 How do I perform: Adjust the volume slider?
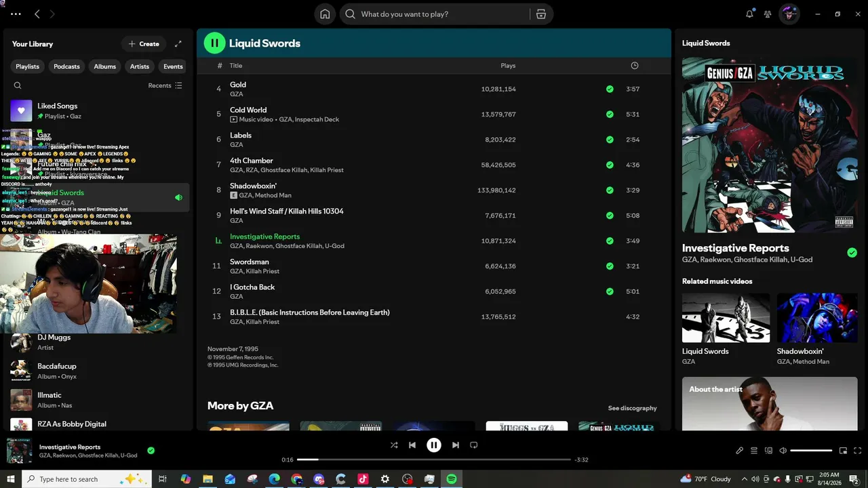click(x=811, y=451)
